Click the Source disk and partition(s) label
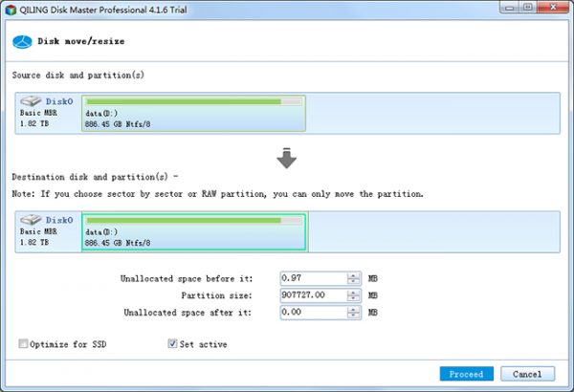 click(x=78, y=75)
